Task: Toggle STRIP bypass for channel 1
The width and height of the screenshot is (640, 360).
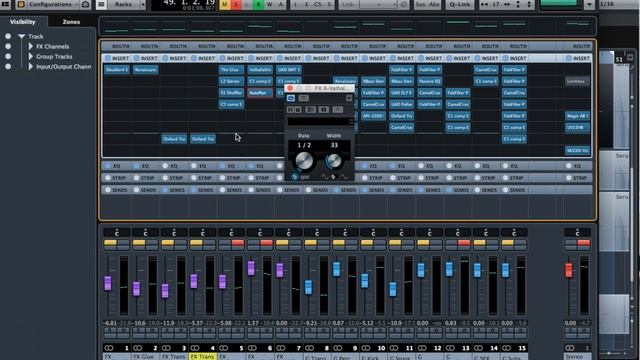Action: [x=108, y=178]
